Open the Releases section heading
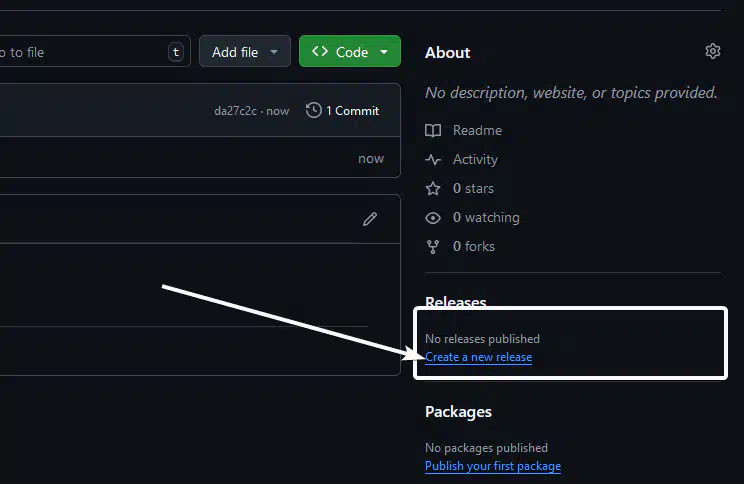Screen dimensions: 744x484 tap(456, 302)
